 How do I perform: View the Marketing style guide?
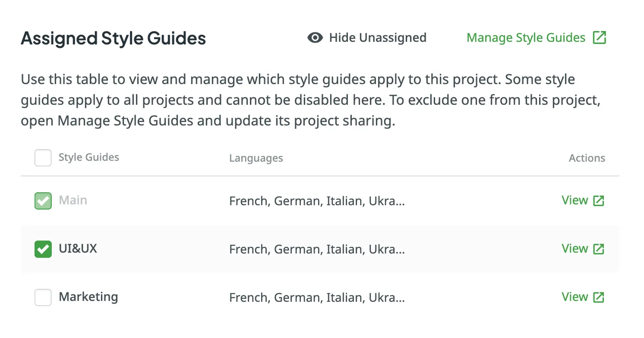click(575, 297)
